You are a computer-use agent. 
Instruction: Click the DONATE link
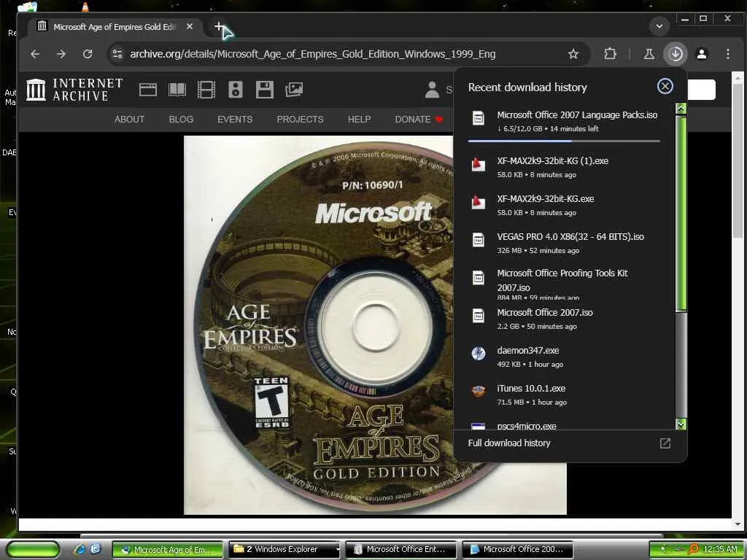point(418,119)
